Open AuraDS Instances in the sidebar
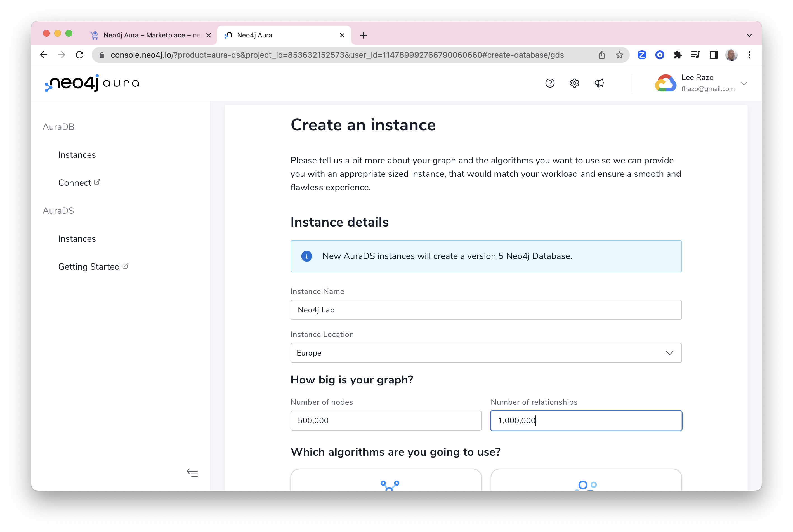This screenshot has height=532, width=793. 77,239
